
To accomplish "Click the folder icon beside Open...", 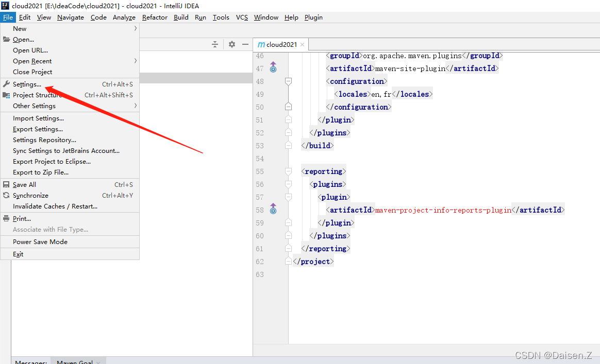I will (6, 39).
